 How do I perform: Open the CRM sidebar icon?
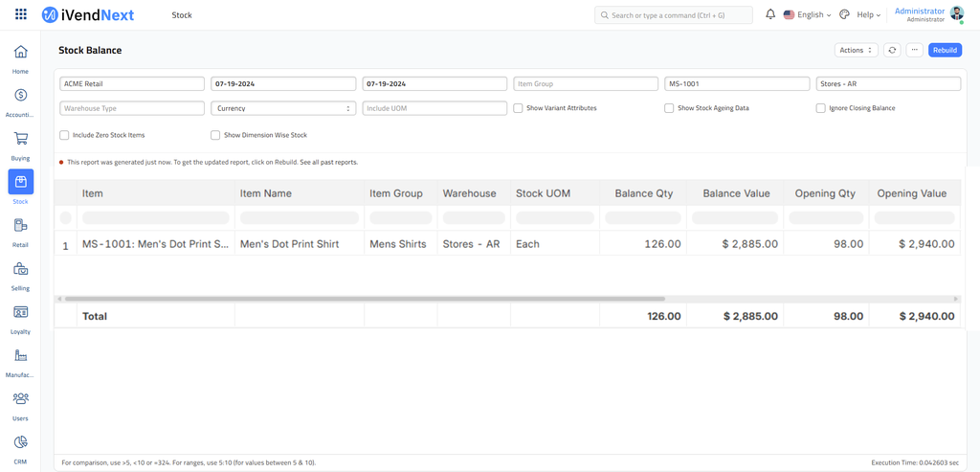pos(20,442)
